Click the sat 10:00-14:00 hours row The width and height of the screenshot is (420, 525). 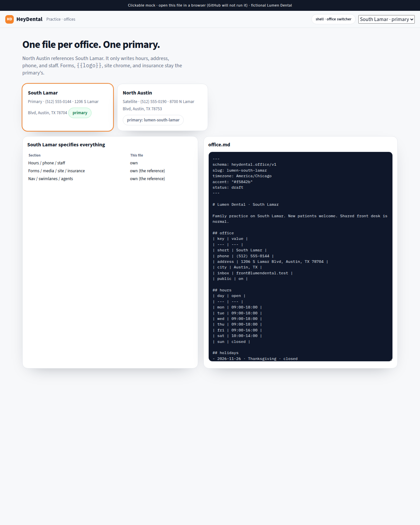(237, 336)
